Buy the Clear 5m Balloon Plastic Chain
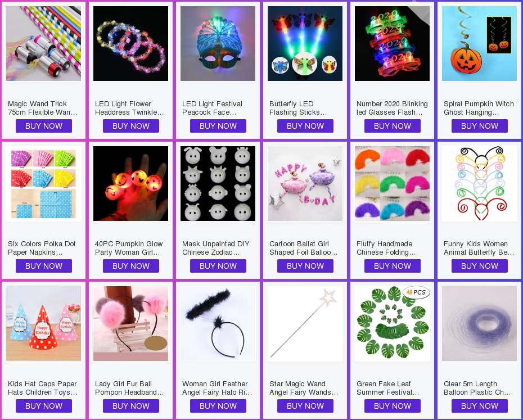Image resolution: width=523 pixels, height=420 pixels. coord(480,406)
